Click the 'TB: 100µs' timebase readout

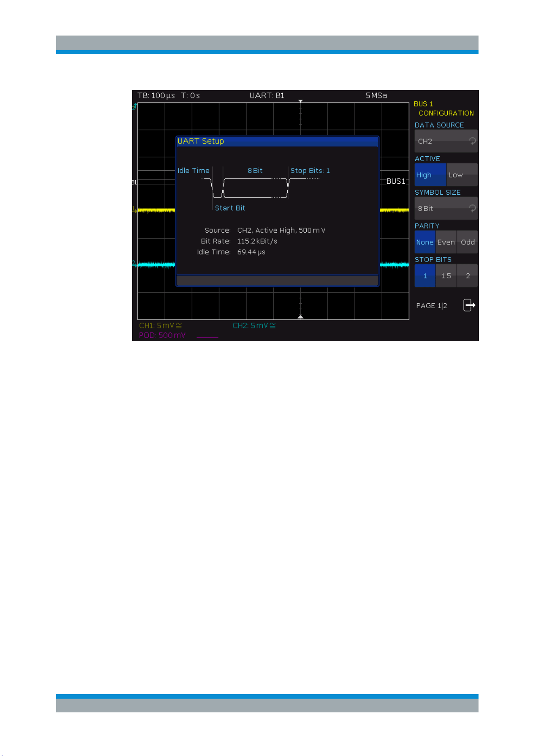[x=156, y=96]
